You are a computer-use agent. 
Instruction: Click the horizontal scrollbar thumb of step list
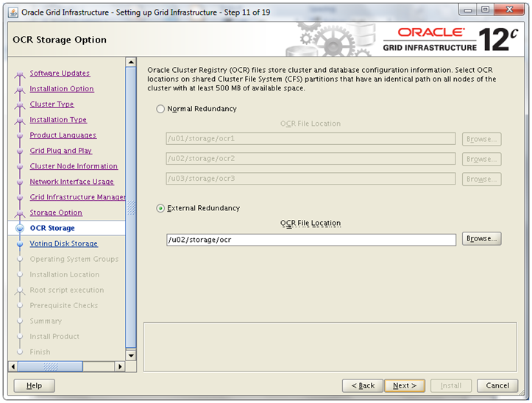pos(50,367)
